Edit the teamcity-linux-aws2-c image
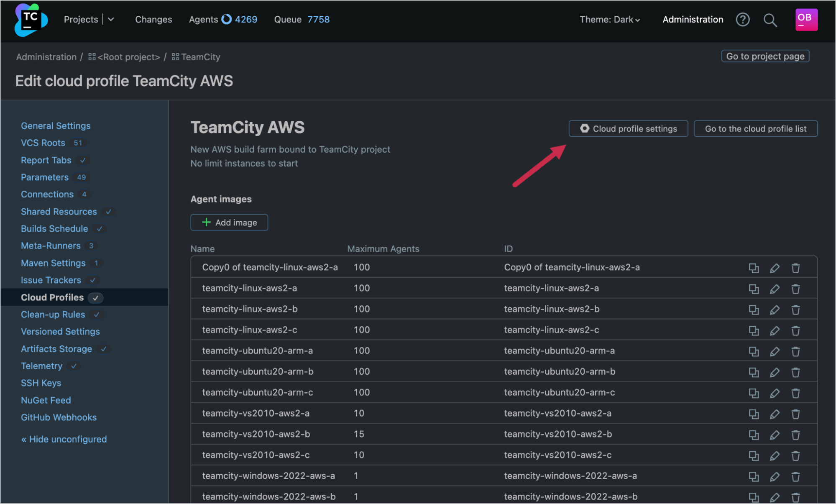Viewport: 836px width, 504px height. pos(775,331)
